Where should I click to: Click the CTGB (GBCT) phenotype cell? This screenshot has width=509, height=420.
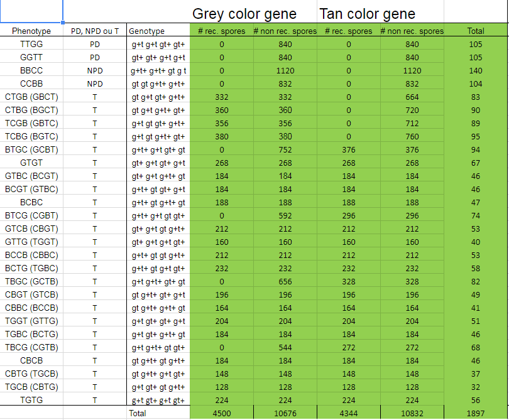tap(31, 97)
